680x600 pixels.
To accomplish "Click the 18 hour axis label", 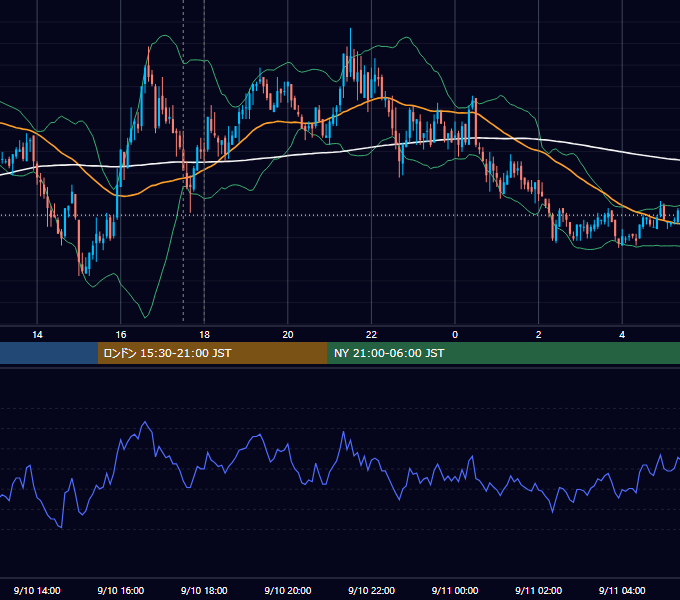I will tap(204, 335).
